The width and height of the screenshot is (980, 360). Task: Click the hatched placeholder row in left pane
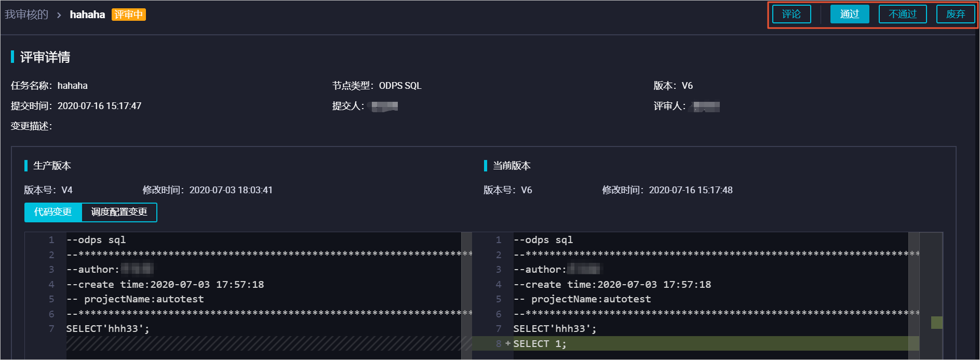coord(263,343)
